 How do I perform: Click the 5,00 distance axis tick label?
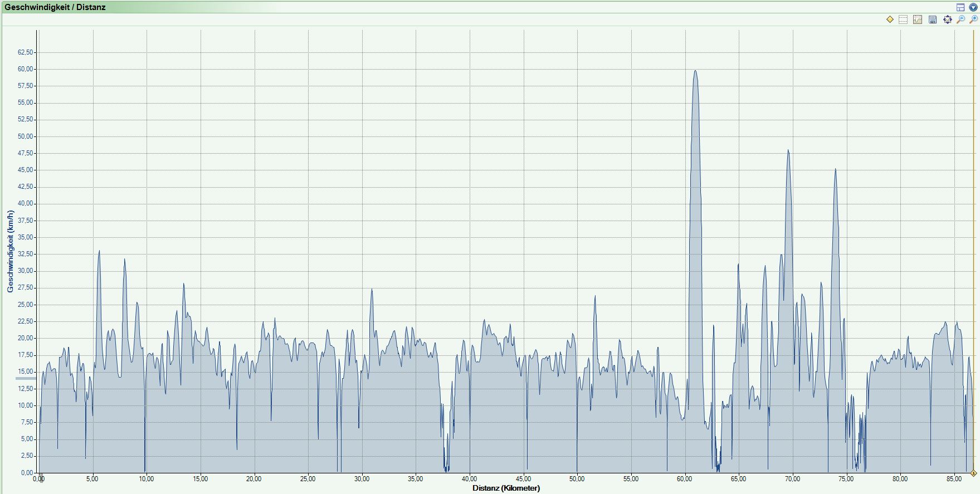pyautogui.click(x=92, y=479)
